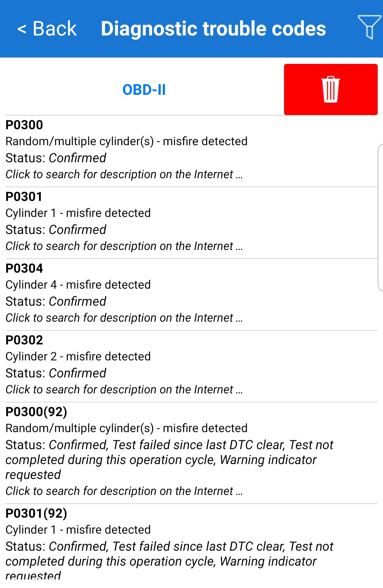This screenshot has width=383, height=588.
Task: Click Internet search link under P0304
Action: [x=124, y=318]
